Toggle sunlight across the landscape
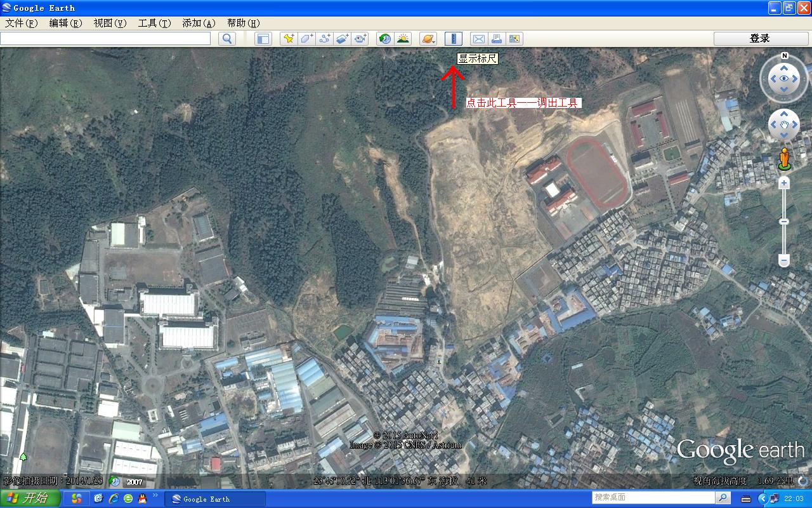The width and height of the screenshot is (812, 508). coord(403,39)
